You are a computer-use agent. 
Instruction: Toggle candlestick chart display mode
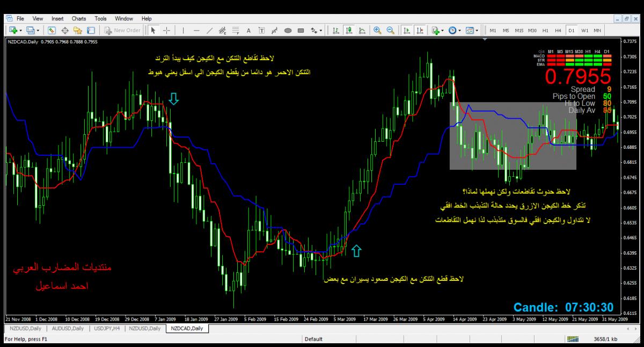pyautogui.click(x=349, y=31)
